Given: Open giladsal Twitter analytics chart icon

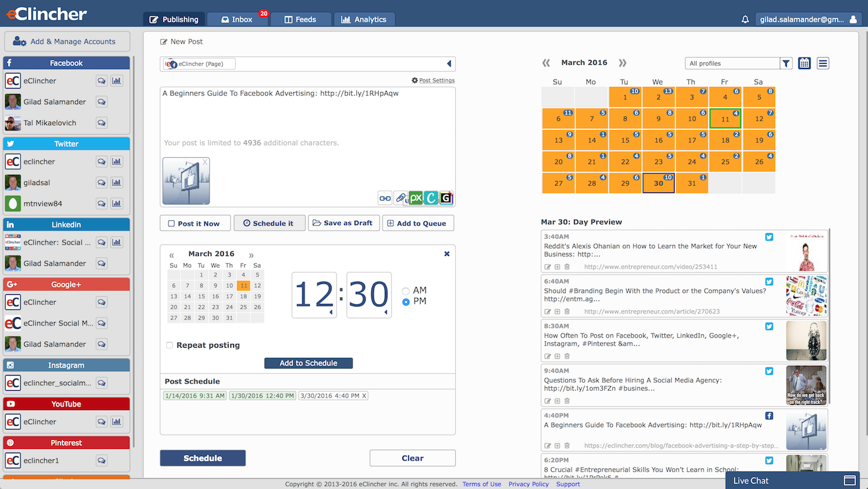Looking at the screenshot, I should [x=117, y=183].
